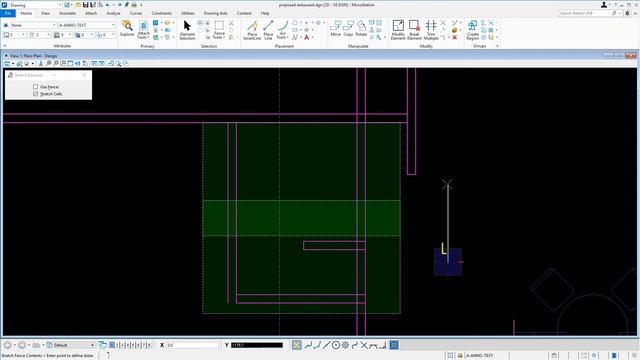Click the A-ANNO-TEXT level in status bar
This screenshot has height=360, width=640.
pos(480,356)
